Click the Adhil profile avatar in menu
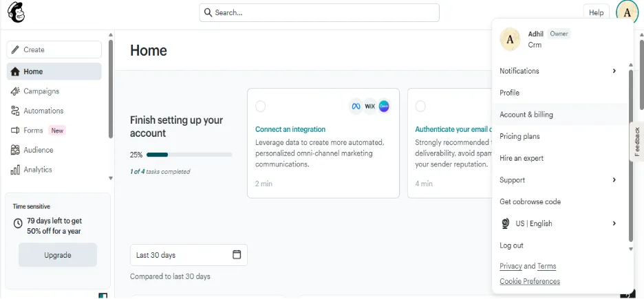644x299 pixels. click(510, 39)
